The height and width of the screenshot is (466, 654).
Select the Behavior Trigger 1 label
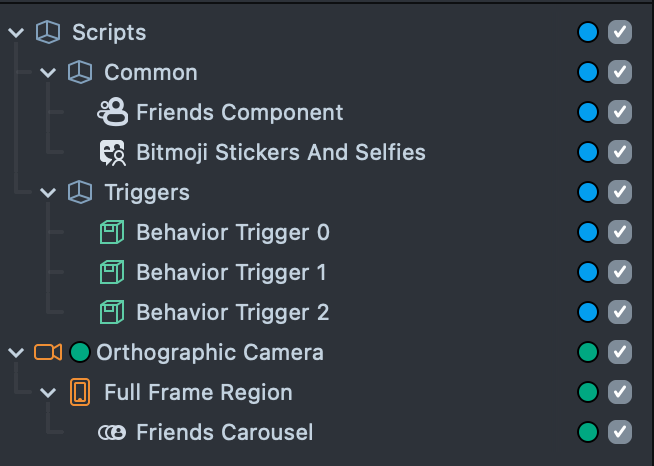click(231, 272)
